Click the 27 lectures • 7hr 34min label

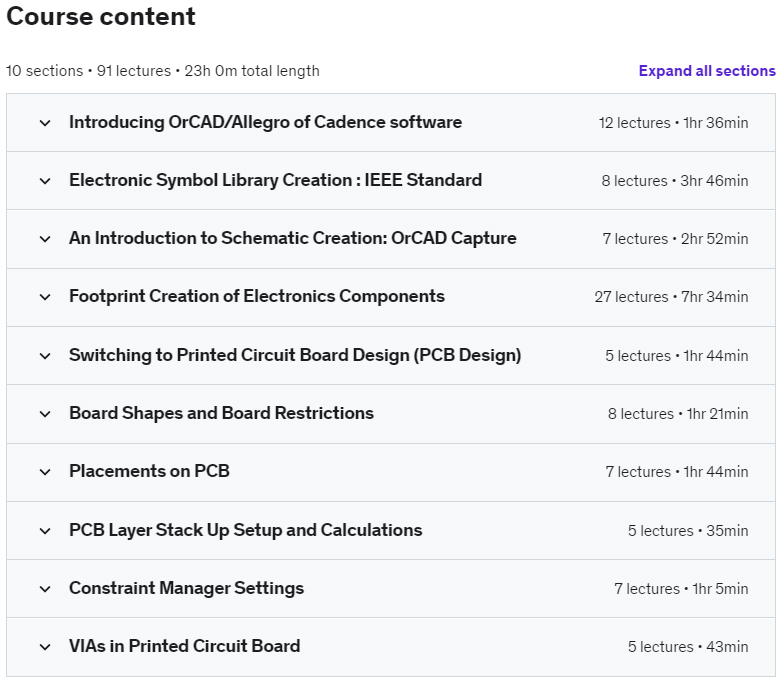point(671,297)
